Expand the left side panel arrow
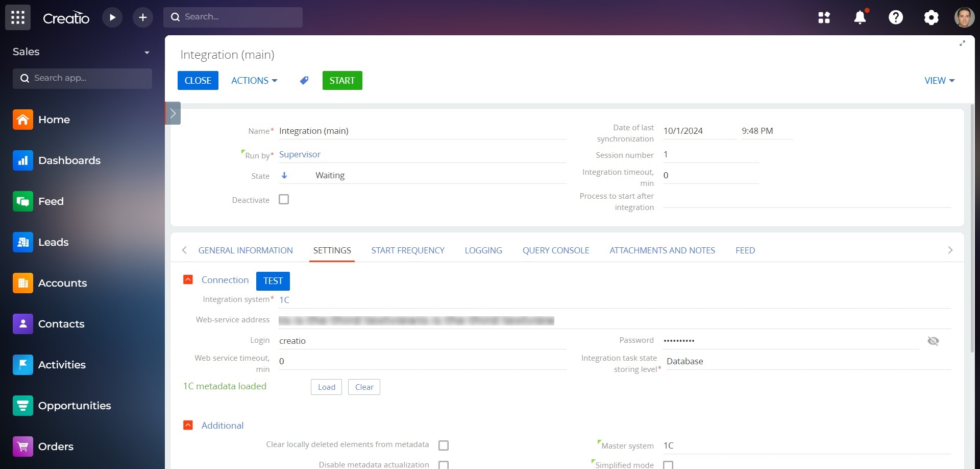Screen dimensions: 980x469 pyautogui.click(x=173, y=113)
